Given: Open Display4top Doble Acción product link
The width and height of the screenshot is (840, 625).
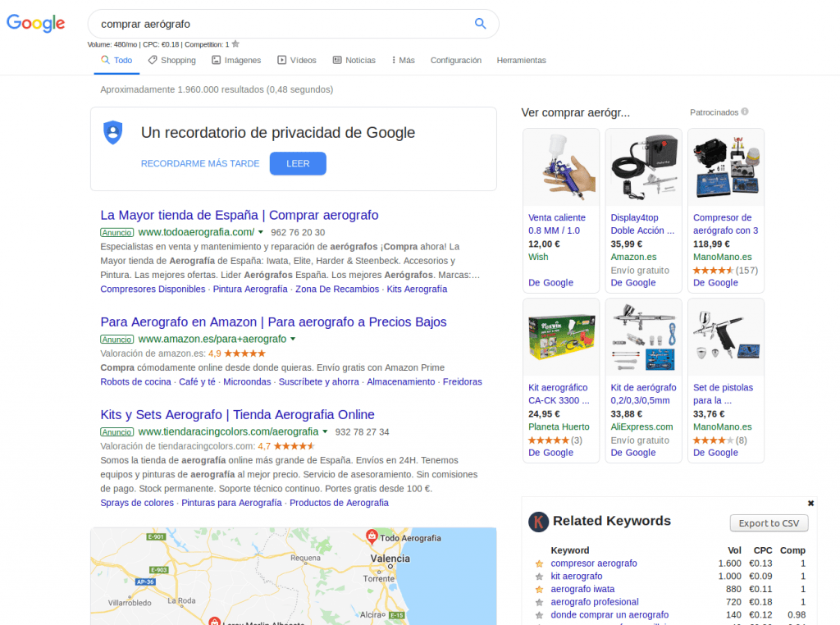Looking at the screenshot, I should (642, 224).
